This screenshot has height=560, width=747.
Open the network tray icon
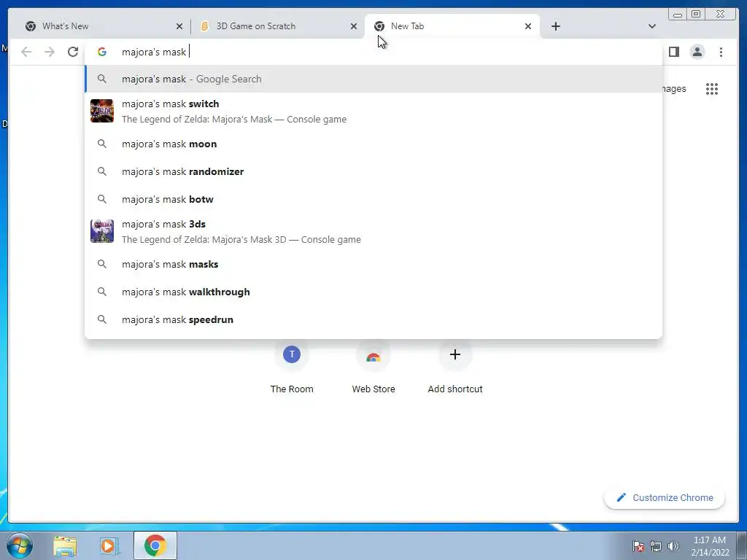click(x=656, y=546)
